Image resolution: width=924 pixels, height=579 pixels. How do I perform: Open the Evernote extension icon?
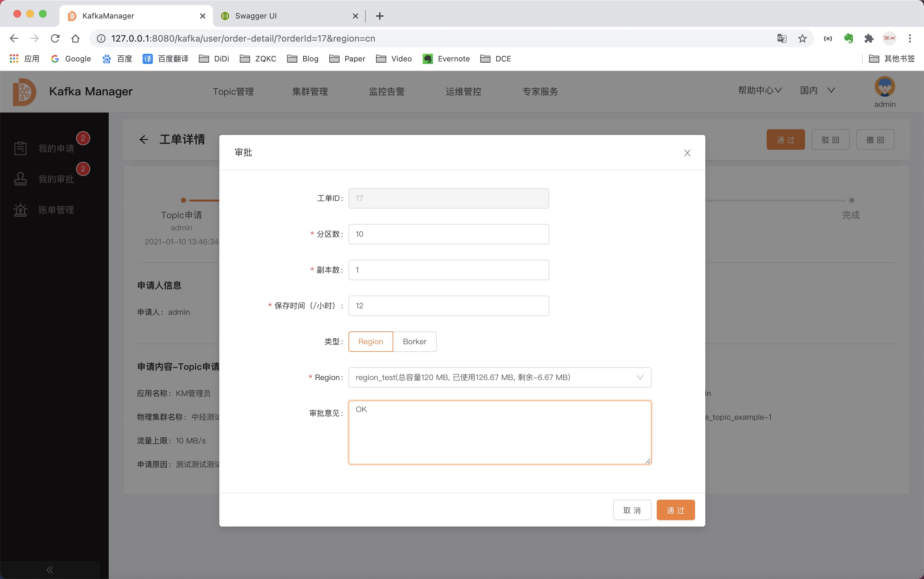pyautogui.click(x=848, y=38)
